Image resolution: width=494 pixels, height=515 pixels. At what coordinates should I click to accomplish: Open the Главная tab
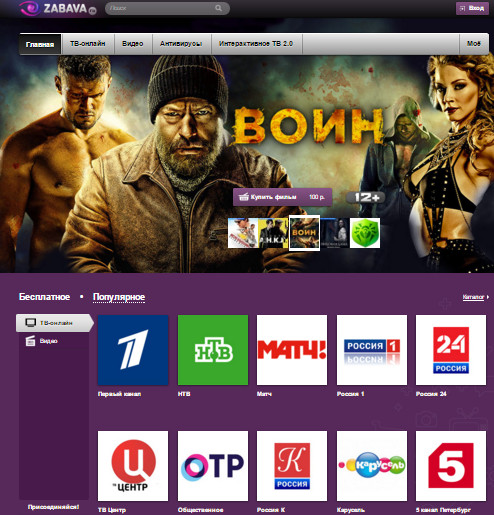[x=40, y=44]
